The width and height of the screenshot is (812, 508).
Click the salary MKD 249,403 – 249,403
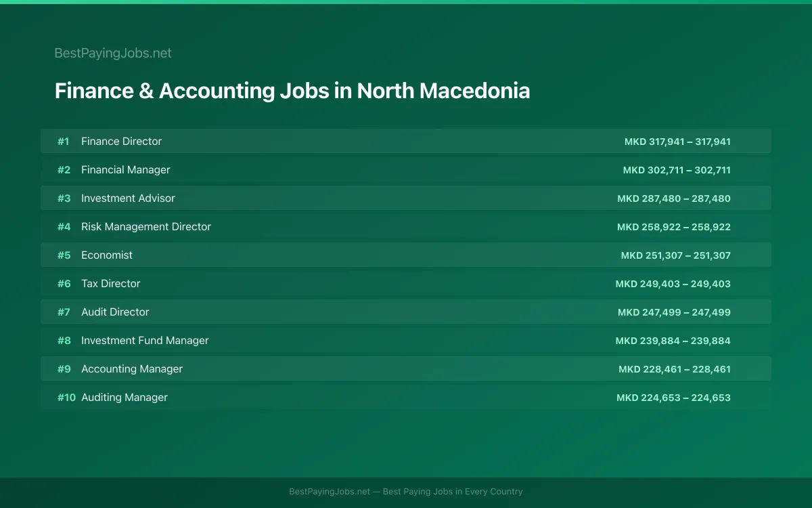pos(673,284)
